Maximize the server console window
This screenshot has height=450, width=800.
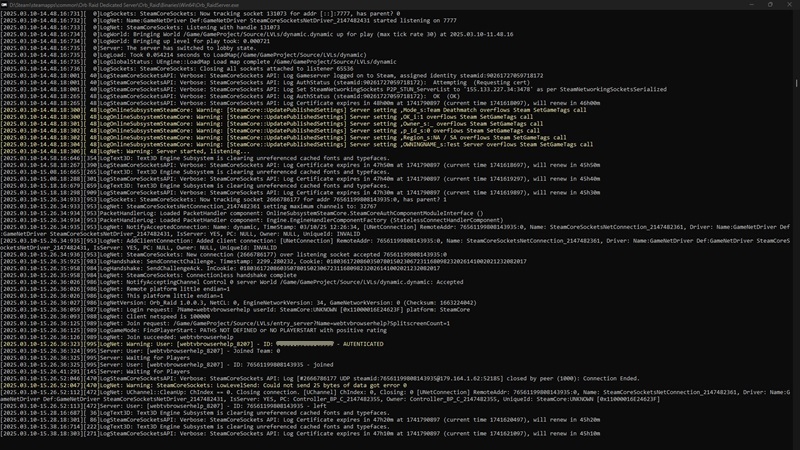[x=768, y=4]
